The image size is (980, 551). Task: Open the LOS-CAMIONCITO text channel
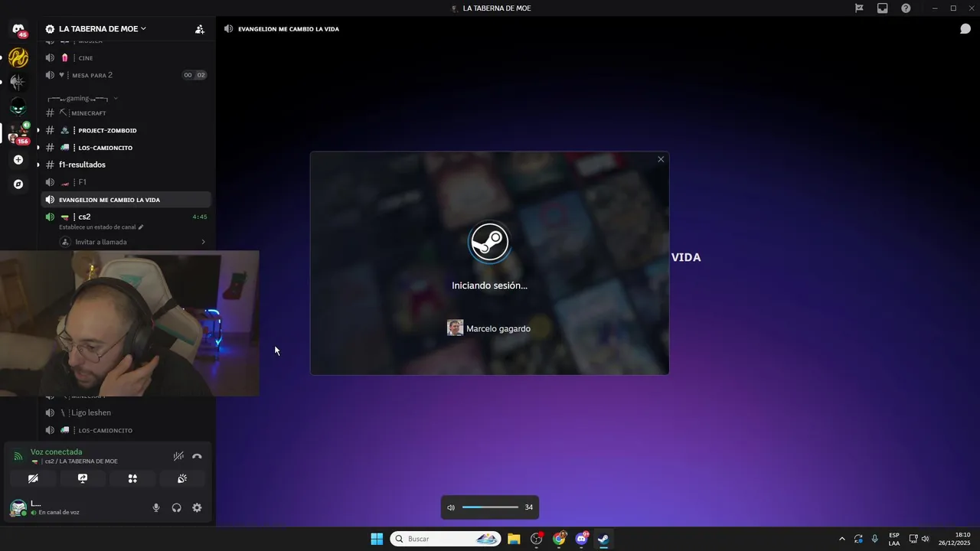126,148
